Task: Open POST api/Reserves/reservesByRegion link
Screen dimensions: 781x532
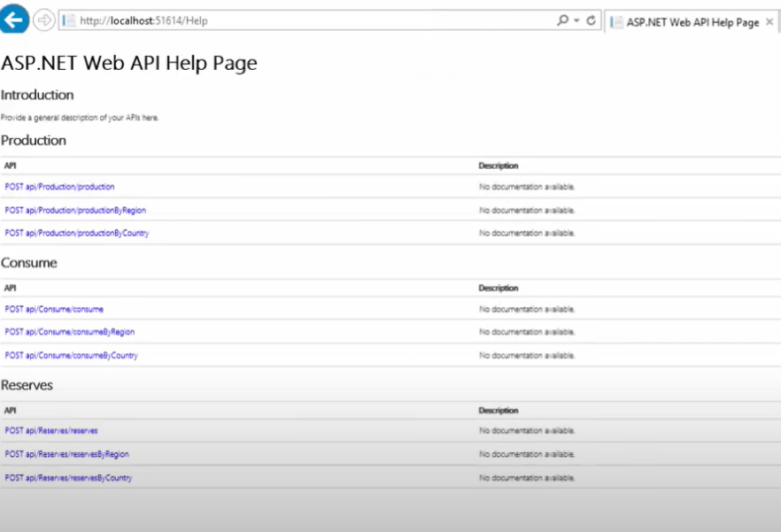Action: [x=66, y=454]
